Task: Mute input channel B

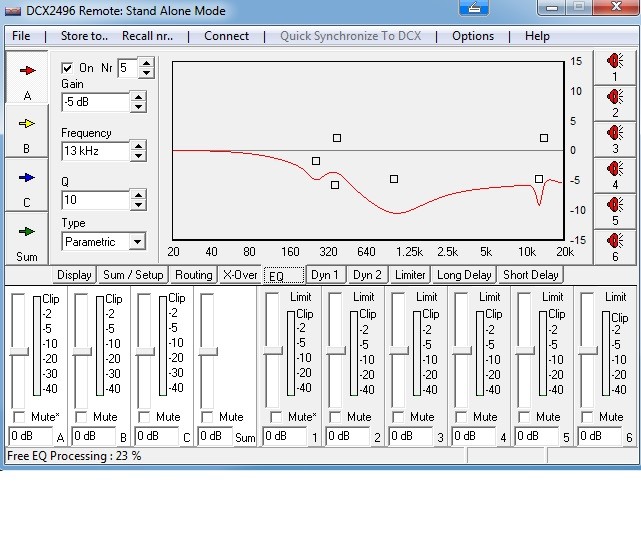Action: coord(81,417)
